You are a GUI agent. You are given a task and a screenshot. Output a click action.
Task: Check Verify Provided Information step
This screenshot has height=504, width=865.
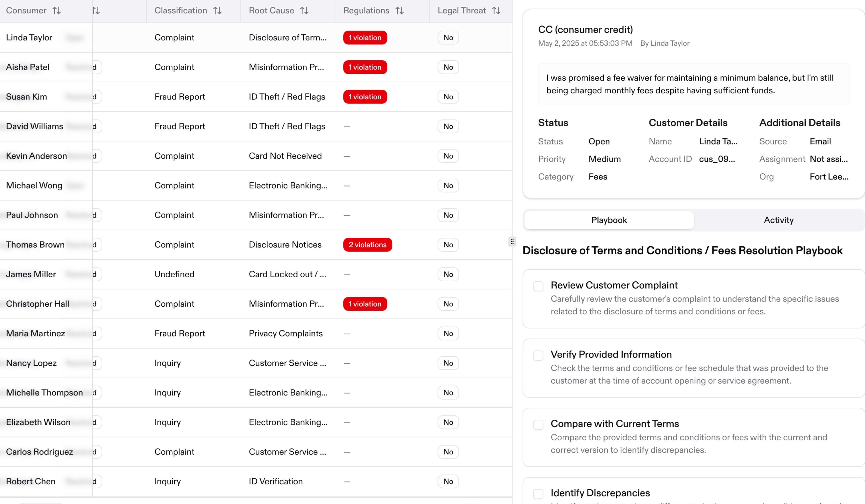pyautogui.click(x=538, y=355)
